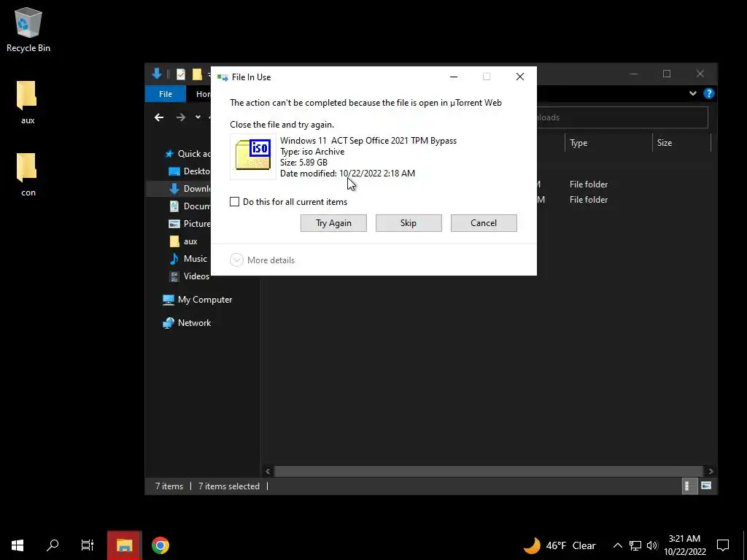Click the horizontal scrollbar track in Explorer
This screenshot has width=747, height=560.
click(489, 471)
